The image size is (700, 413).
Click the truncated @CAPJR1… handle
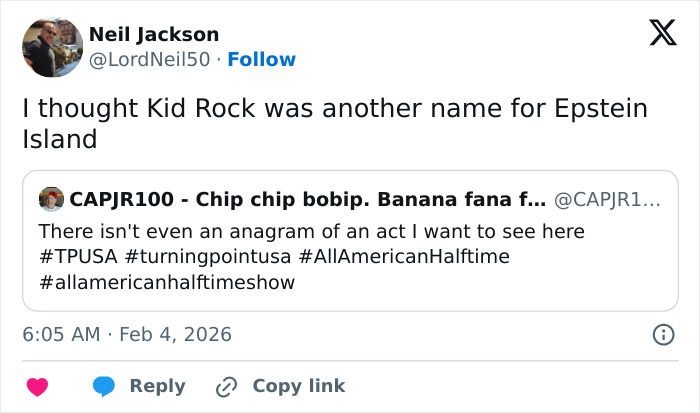pos(607,199)
